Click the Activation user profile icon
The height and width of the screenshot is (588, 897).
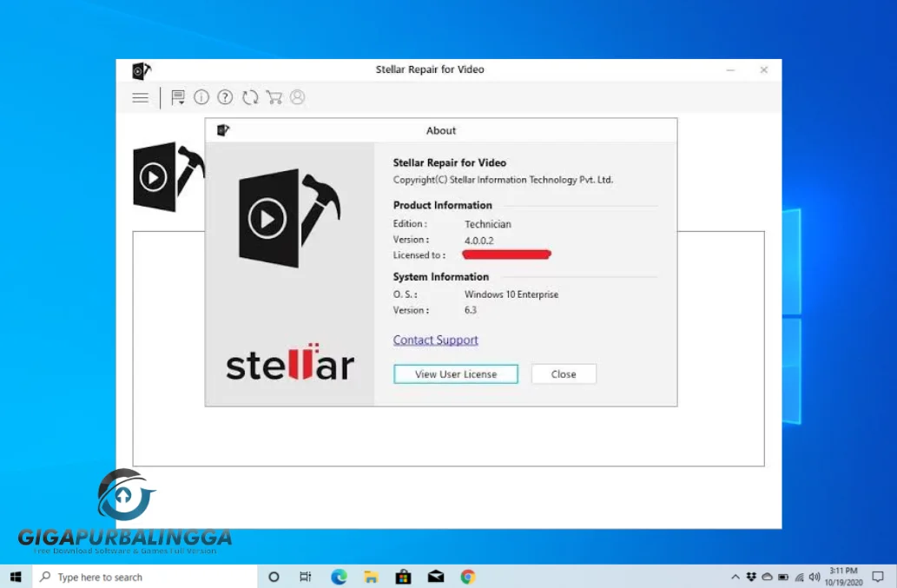(298, 97)
